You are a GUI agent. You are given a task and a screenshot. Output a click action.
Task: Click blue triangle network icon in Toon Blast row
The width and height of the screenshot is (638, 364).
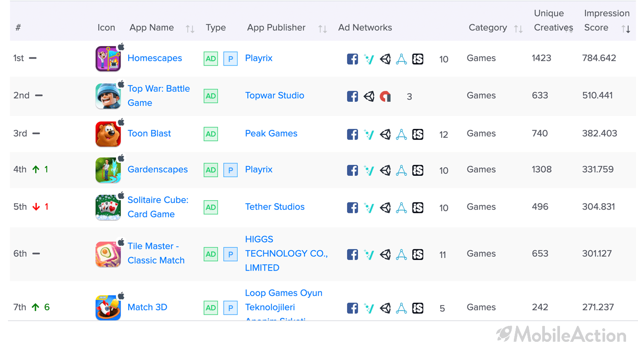[401, 134]
